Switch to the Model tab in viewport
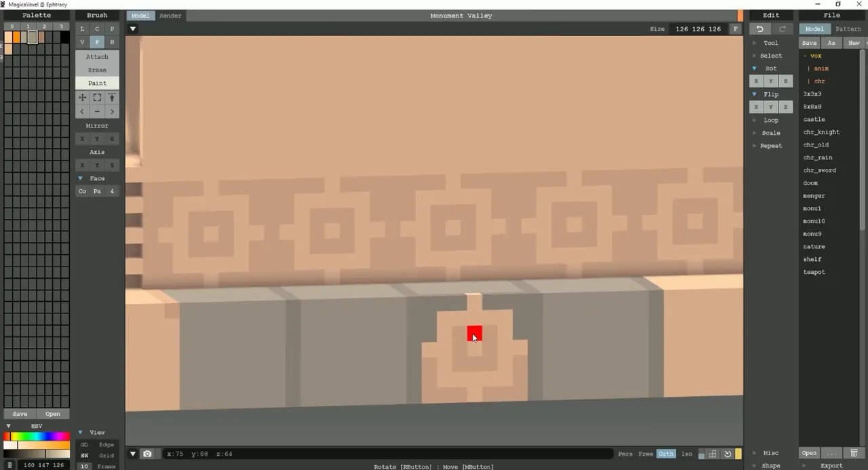The image size is (868, 470). click(x=140, y=16)
